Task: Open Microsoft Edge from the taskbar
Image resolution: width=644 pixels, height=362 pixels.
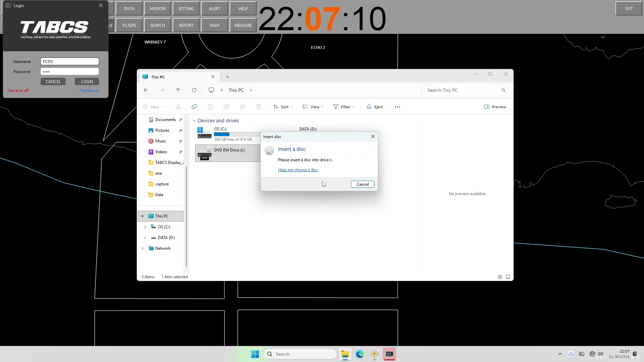Action: coord(360,354)
